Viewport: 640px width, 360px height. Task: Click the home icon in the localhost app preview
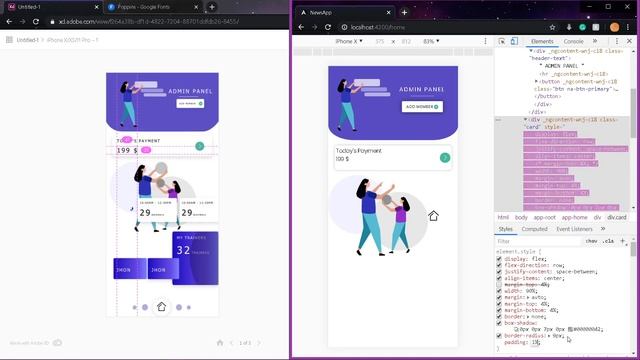point(433,216)
